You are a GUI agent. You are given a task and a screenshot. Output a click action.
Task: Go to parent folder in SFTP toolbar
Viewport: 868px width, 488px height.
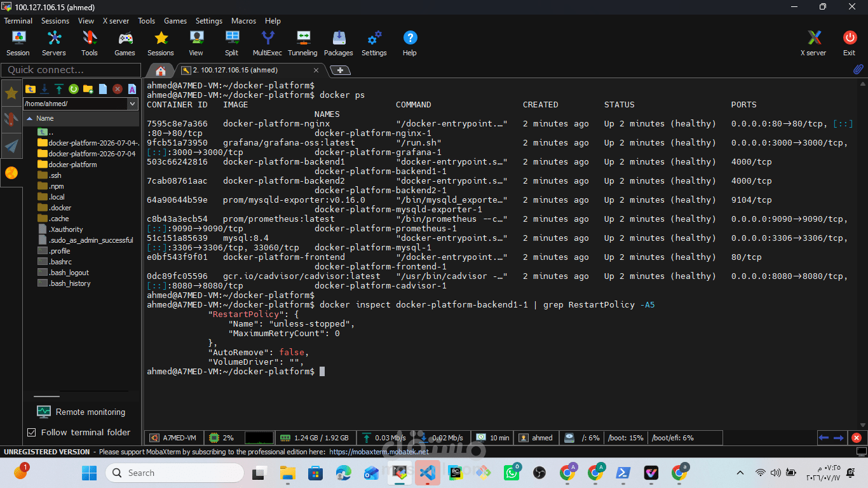tap(30, 89)
